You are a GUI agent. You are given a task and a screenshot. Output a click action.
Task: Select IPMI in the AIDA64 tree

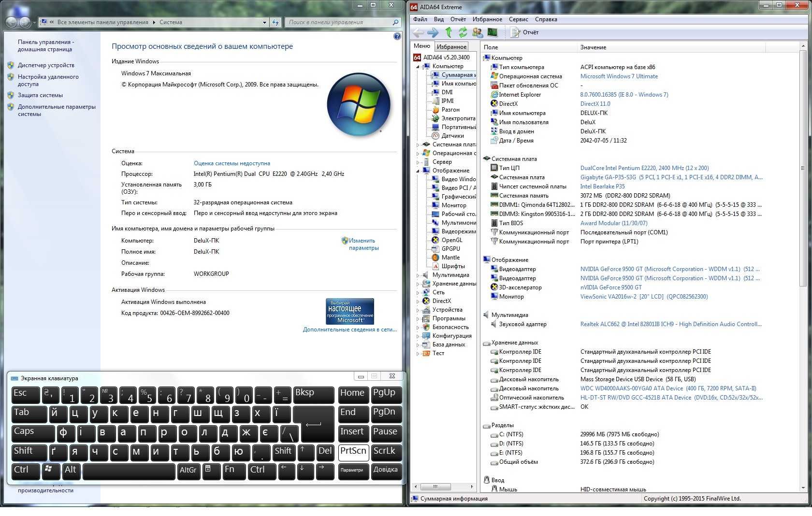pos(448,101)
